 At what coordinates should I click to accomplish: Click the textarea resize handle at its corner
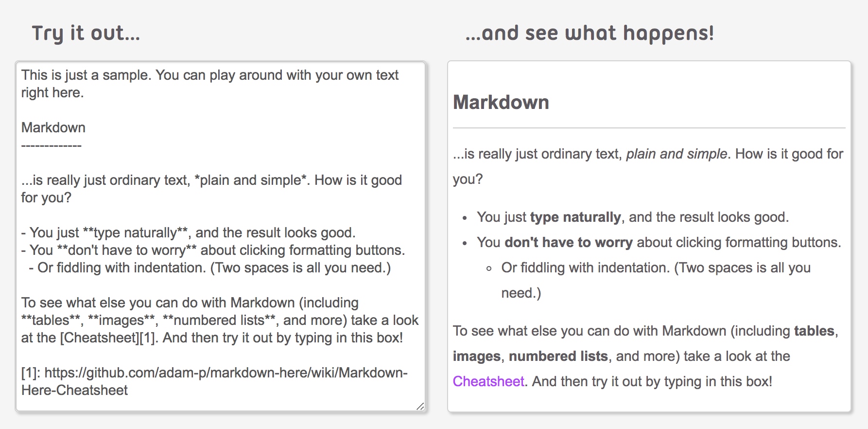click(420, 406)
